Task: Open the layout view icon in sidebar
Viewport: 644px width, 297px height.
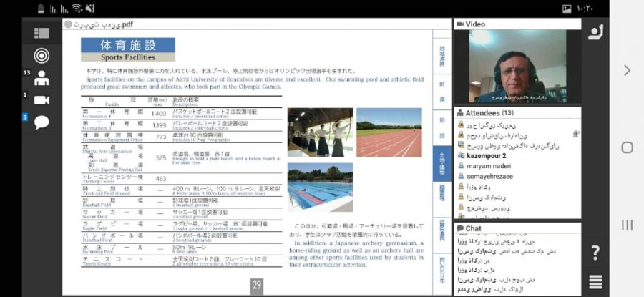Action: tap(42, 33)
